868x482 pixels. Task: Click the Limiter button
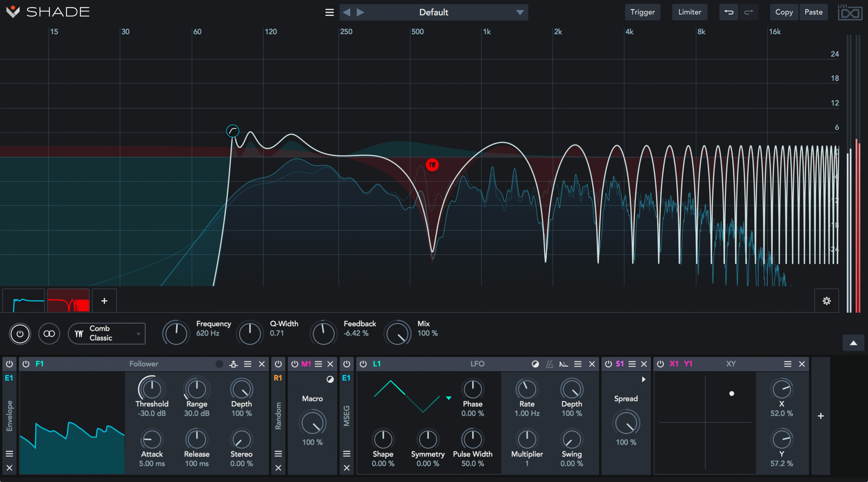click(689, 12)
